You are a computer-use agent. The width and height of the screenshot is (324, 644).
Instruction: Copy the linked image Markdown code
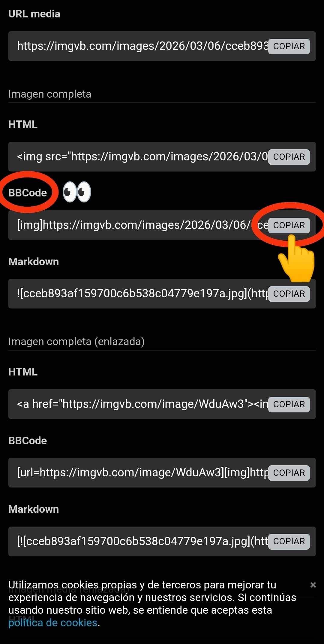point(289,541)
